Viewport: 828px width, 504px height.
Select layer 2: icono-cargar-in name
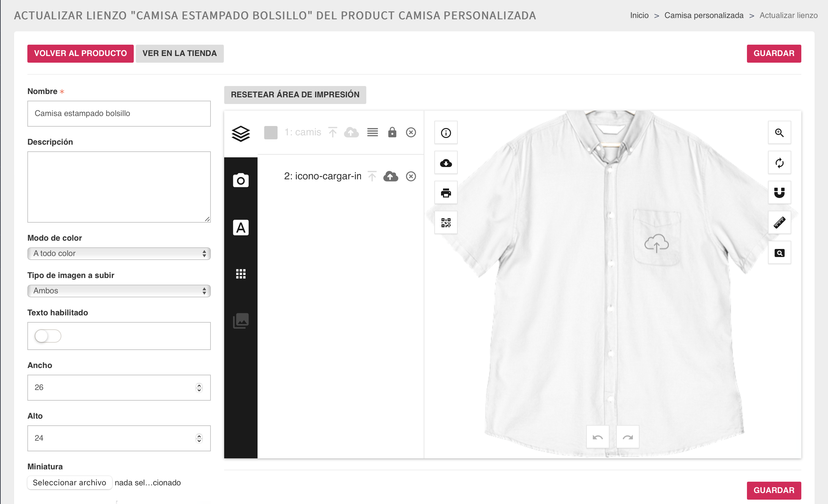point(323,176)
